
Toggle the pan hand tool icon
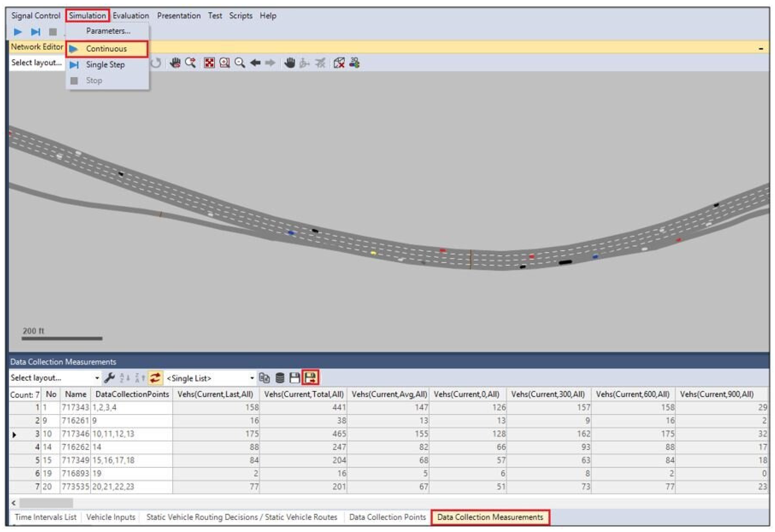click(290, 63)
